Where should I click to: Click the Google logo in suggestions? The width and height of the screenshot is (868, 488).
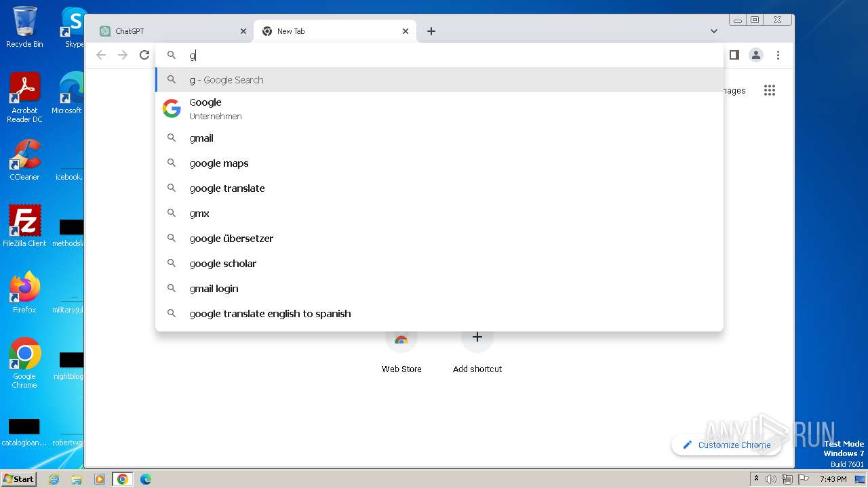coord(172,108)
